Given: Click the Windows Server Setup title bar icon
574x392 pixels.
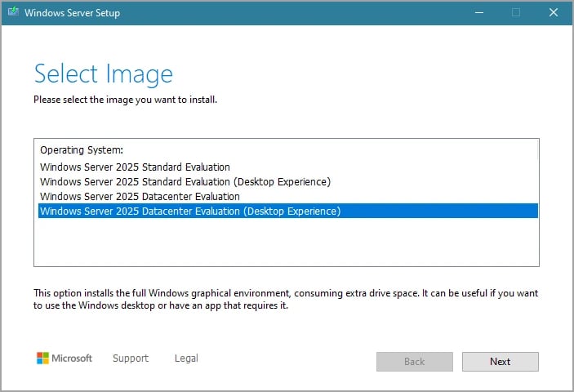Looking at the screenshot, I should tap(15, 12).
